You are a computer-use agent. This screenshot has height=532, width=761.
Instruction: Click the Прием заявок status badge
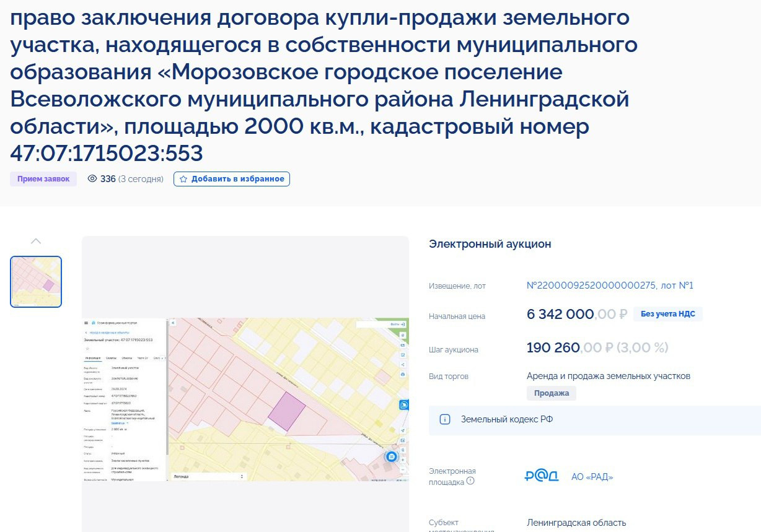click(x=43, y=179)
